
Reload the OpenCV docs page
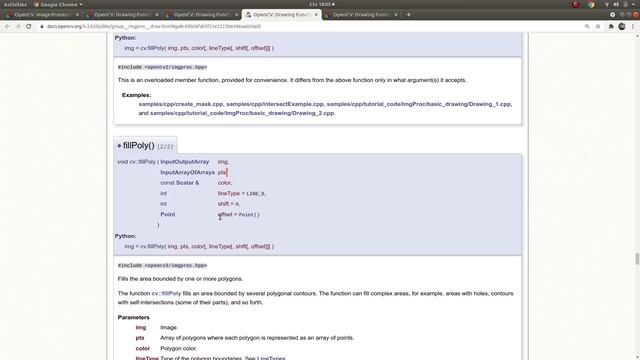(x=29, y=26)
